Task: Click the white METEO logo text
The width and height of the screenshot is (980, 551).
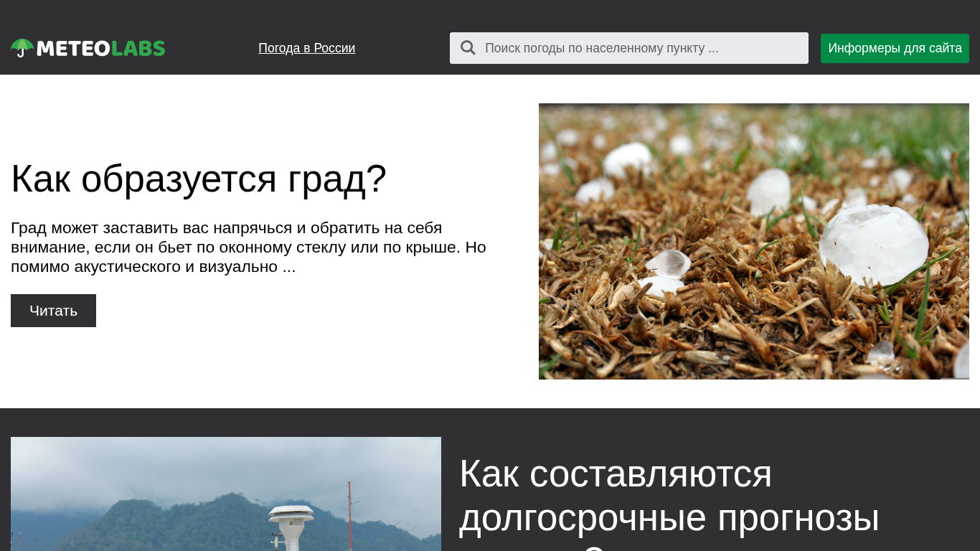Action: [73, 48]
